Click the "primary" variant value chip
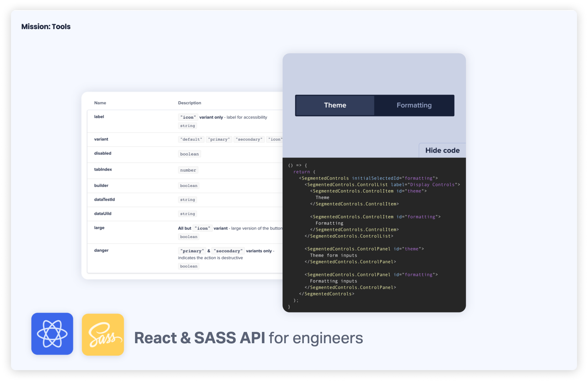The height and width of the screenshot is (382, 588). point(219,139)
